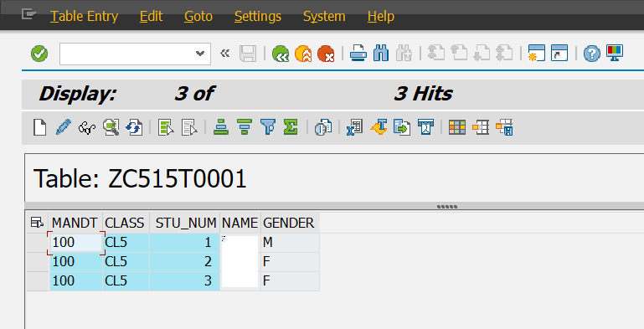Click the Save Layout icon
This screenshot has width=644, height=329.
(504, 127)
